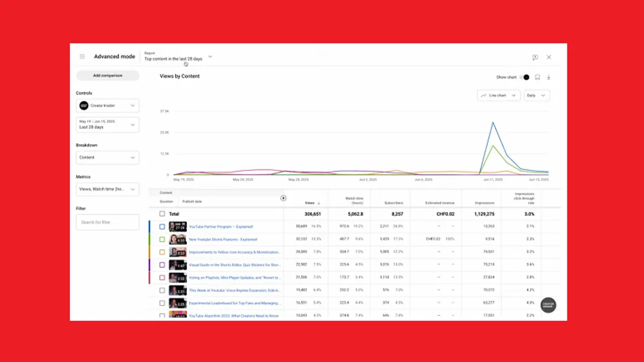Download the report with the export icon
Viewport: 644px width, 362px height.
coord(548,77)
